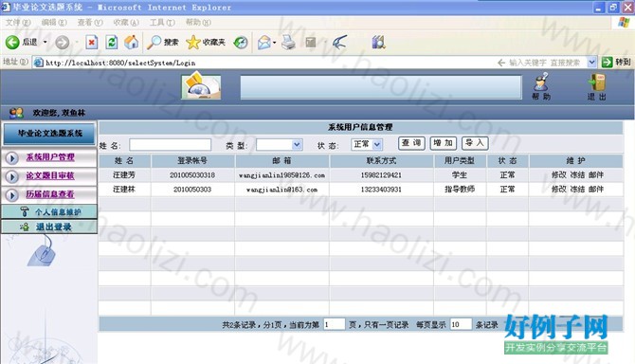The width and height of the screenshot is (635, 364).
Task: Click the 增加 add button
Action: tap(443, 143)
